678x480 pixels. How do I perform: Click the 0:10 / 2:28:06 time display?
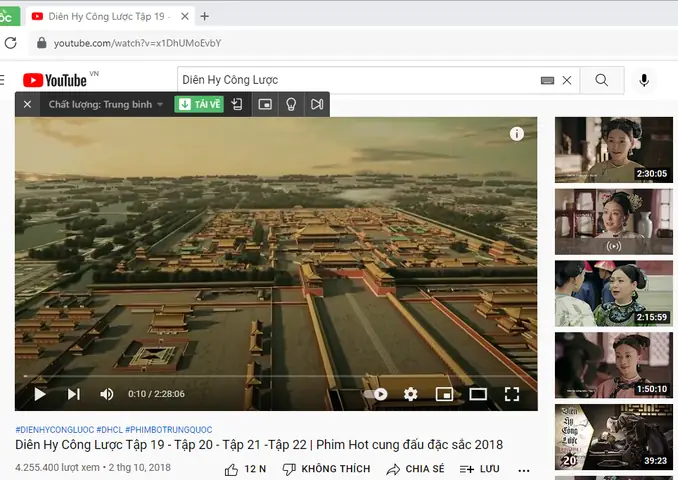pos(156,394)
